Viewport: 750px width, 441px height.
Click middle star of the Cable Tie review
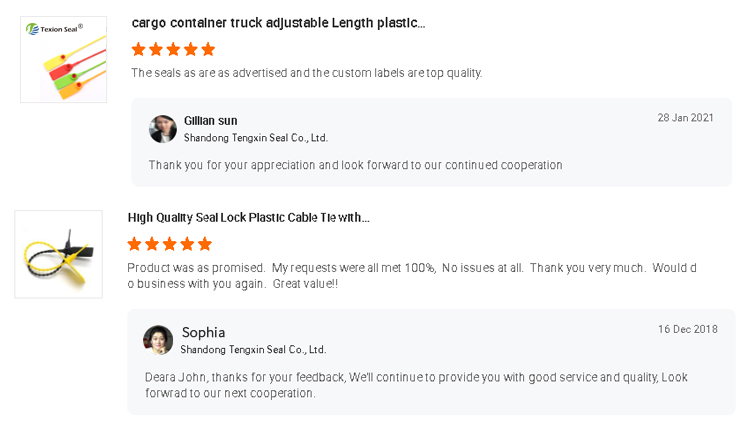[170, 244]
